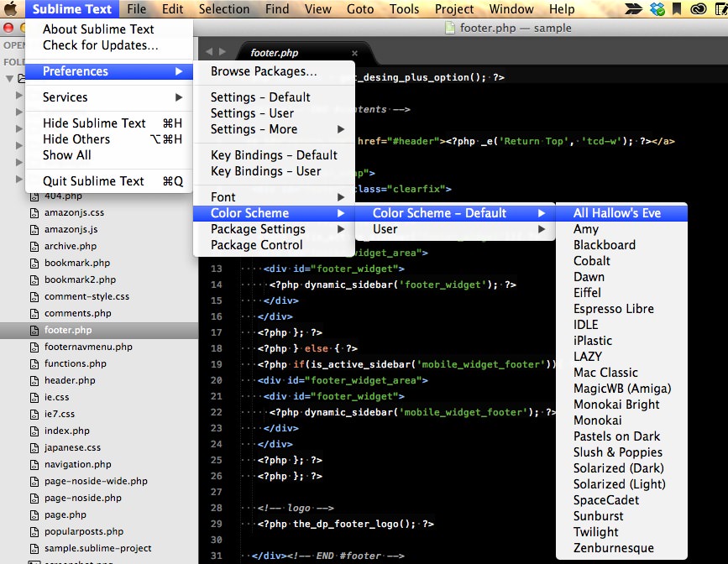The height and width of the screenshot is (564, 728).
Task: Switch to the footer.php editor tab
Action: point(304,52)
